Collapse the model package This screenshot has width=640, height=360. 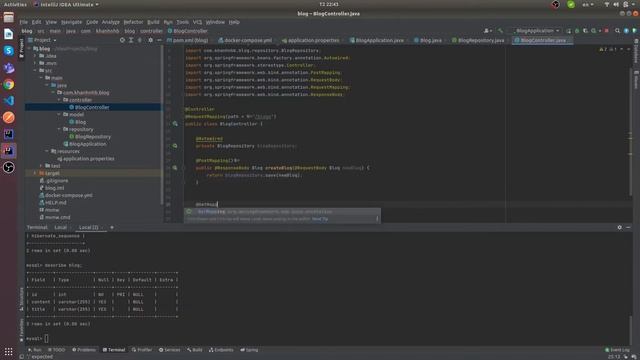59,115
